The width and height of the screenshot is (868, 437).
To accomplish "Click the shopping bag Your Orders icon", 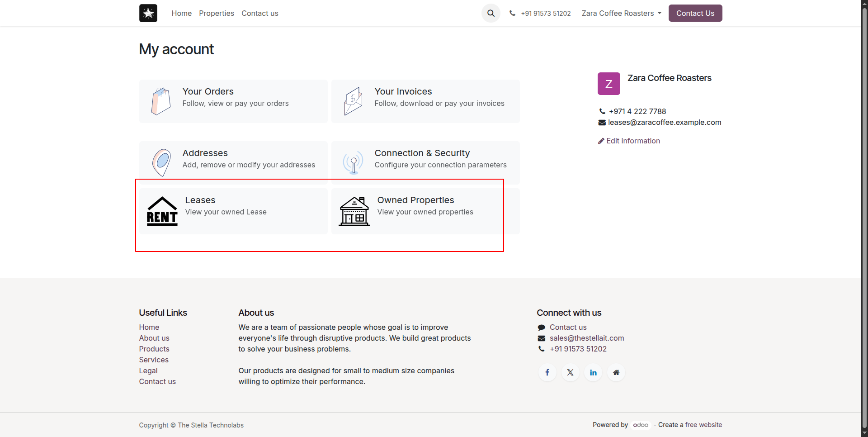I will [x=161, y=101].
